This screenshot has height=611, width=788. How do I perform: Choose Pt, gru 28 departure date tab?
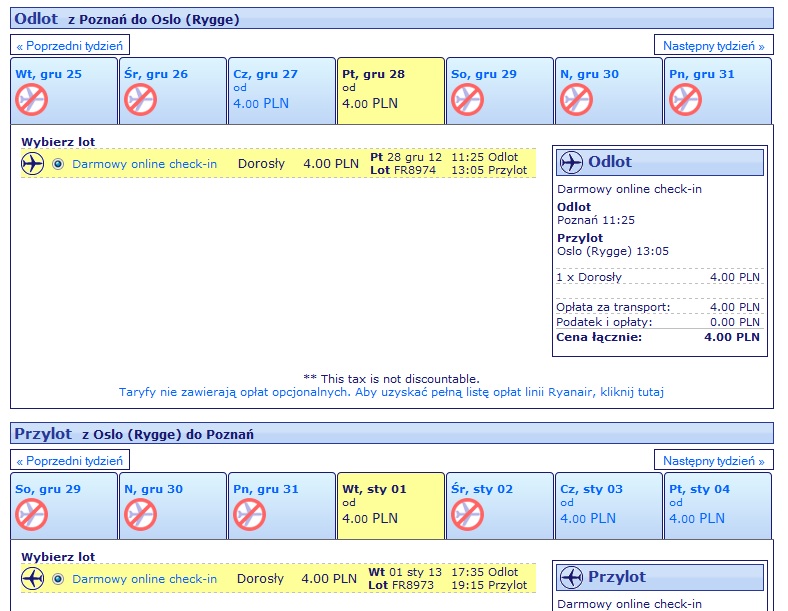click(x=391, y=90)
